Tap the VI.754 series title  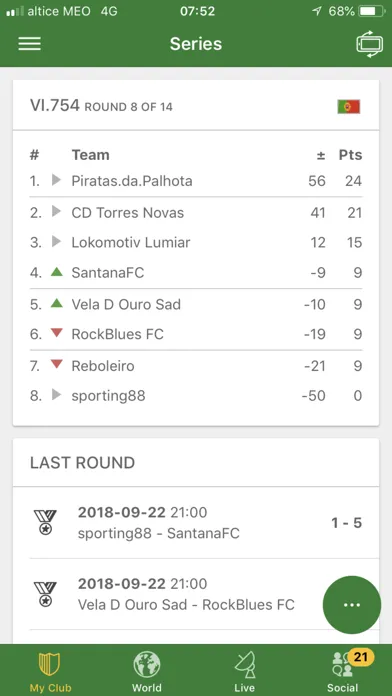click(55, 106)
